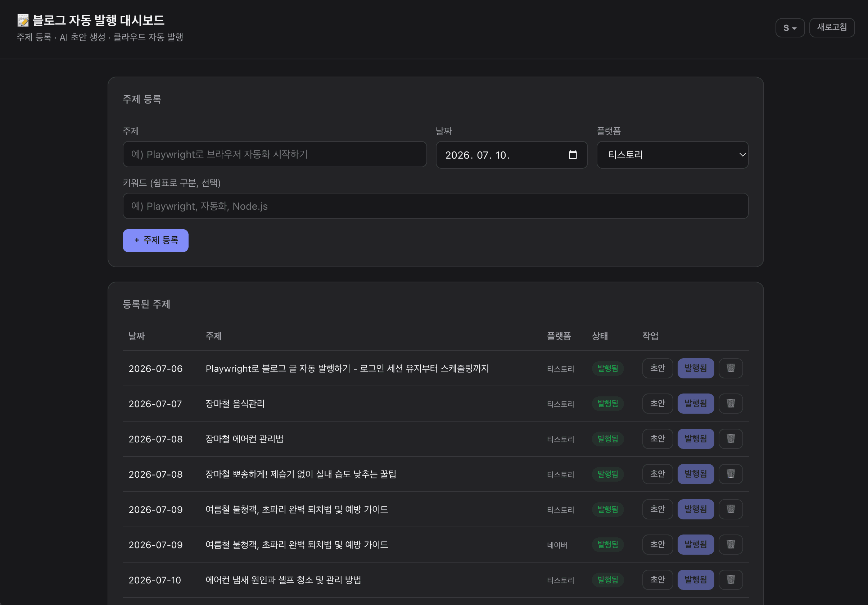This screenshot has height=605, width=868.
Task: Remove 장마철 뽀송하게! 제습기 topic via trash icon
Action: click(x=731, y=474)
